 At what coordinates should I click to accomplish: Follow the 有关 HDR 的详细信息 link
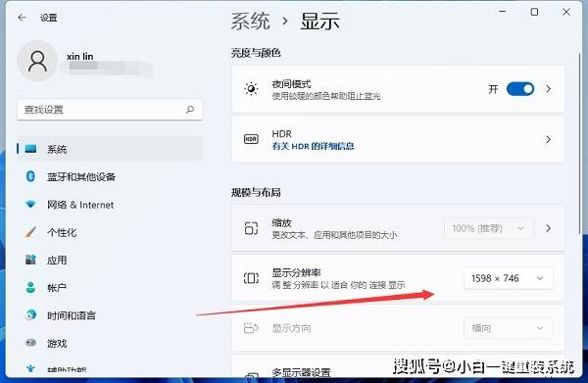coord(313,146)
